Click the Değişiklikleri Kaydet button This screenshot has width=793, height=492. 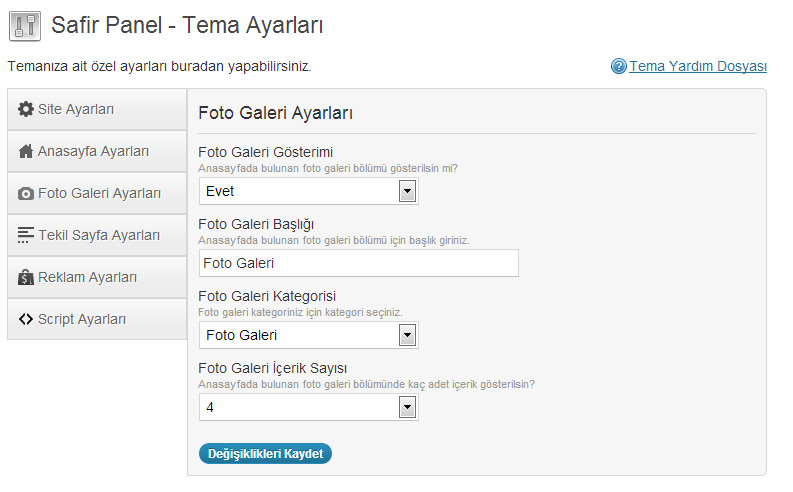(266, 454)
